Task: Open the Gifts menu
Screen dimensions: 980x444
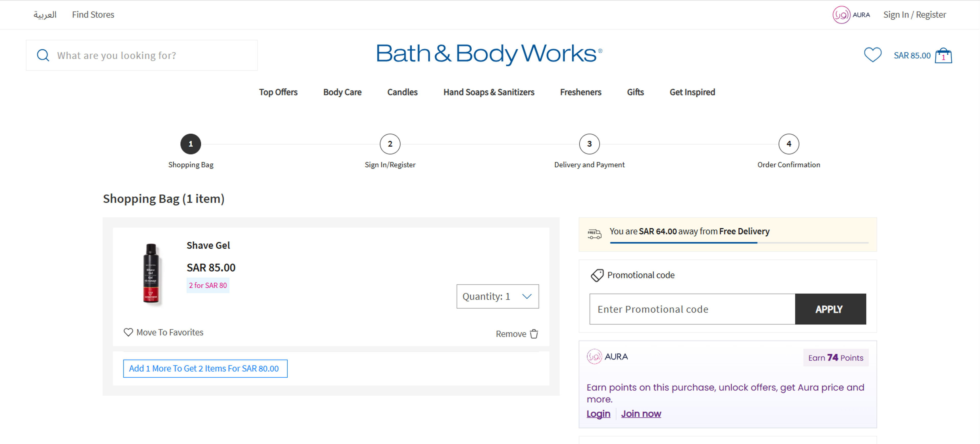Action: pos(635,92)
